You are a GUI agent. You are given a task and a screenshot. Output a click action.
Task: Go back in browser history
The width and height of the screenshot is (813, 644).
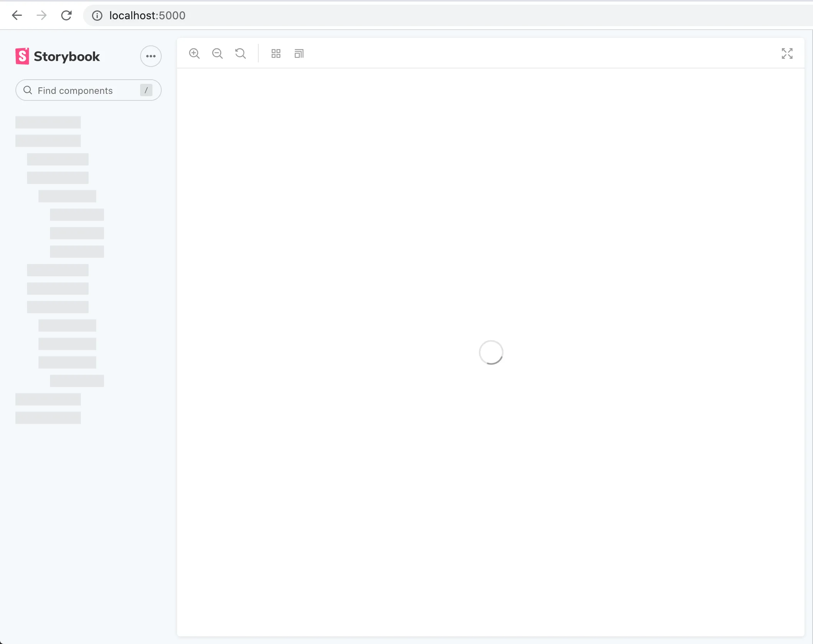point(17,15)
